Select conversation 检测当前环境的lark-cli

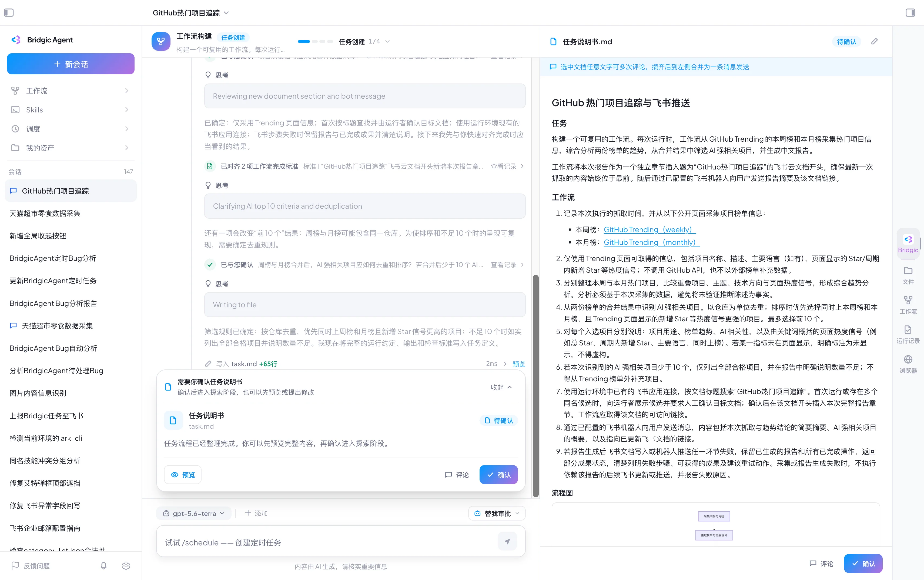[x=71, y=438]
